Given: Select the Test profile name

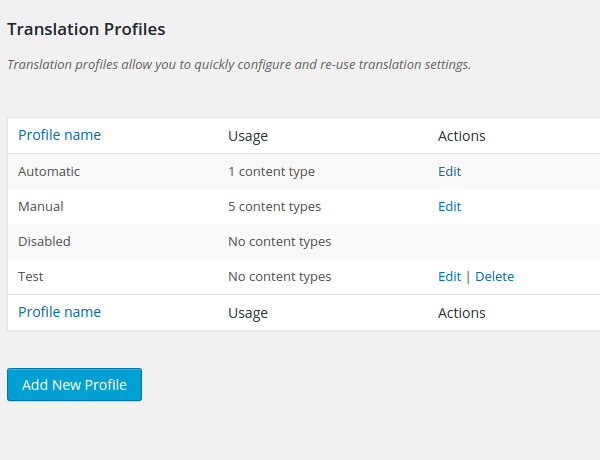Looking at the screenshot, I should [31, 276].
